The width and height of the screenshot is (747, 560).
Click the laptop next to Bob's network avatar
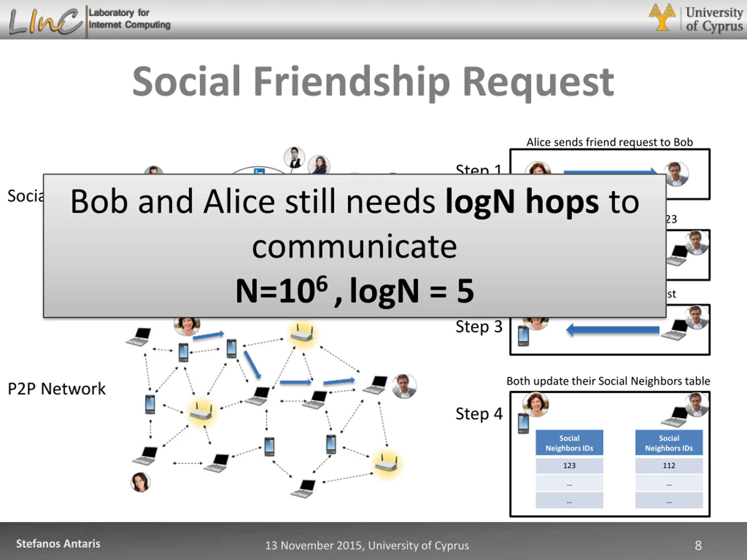point(376,385)
